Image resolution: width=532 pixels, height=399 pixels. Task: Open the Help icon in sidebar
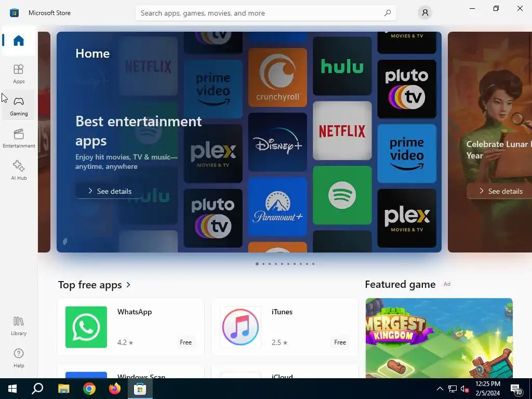[19, 358]
